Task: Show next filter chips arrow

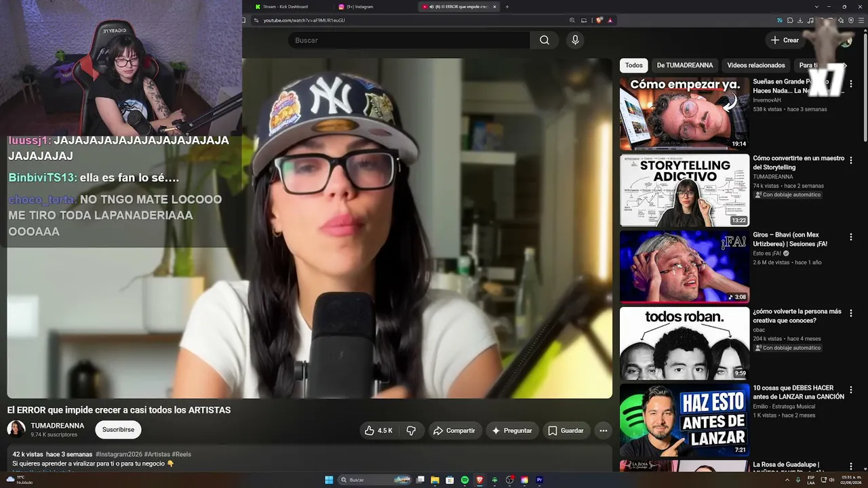Action: tap(844, 65)
